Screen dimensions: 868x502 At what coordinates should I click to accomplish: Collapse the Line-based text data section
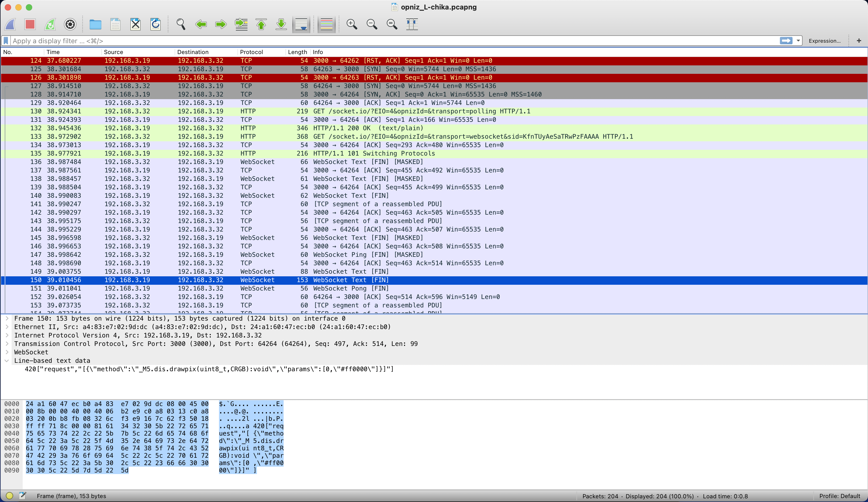(x=7, y=360)
